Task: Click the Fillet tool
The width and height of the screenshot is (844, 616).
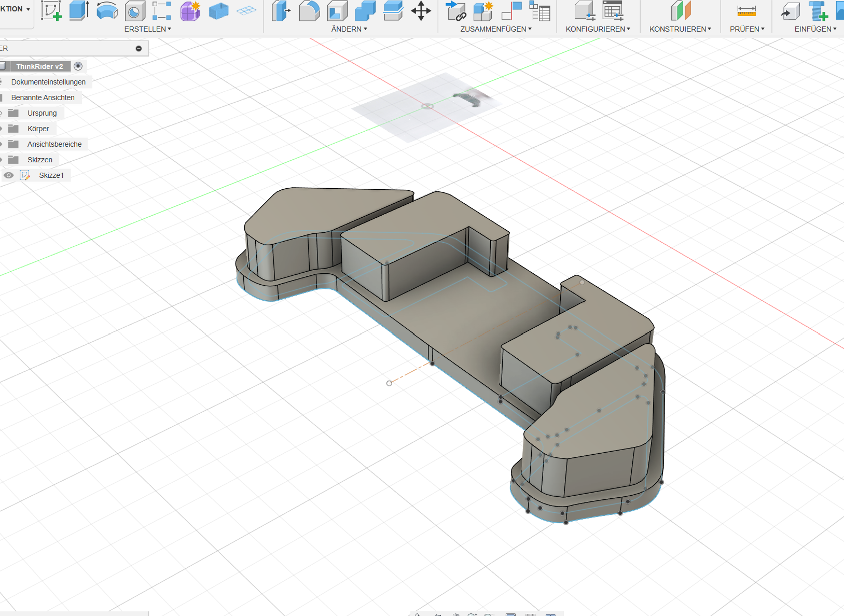Action: [x=309, y=11]
